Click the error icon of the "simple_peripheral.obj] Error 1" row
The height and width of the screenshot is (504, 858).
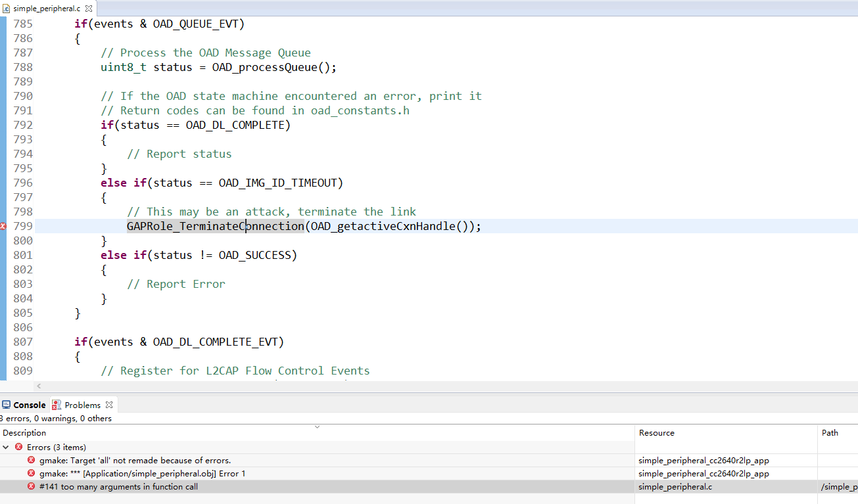(x=31, y=473)
